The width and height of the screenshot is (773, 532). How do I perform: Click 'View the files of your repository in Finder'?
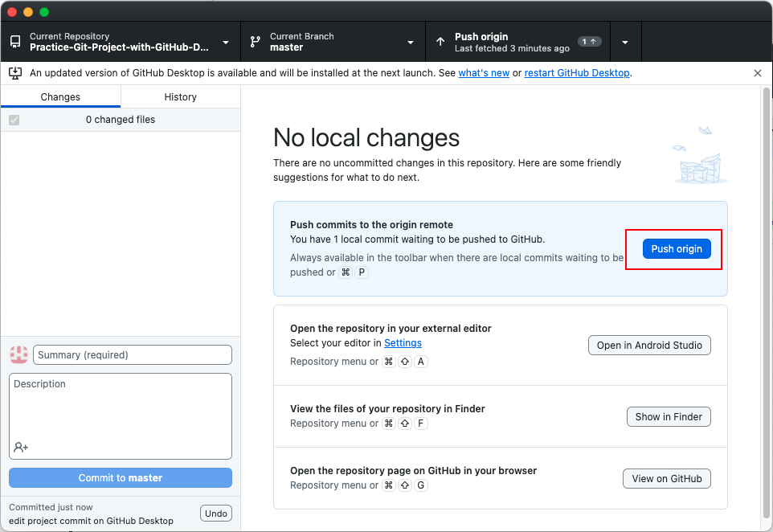[x=387, y=409]
